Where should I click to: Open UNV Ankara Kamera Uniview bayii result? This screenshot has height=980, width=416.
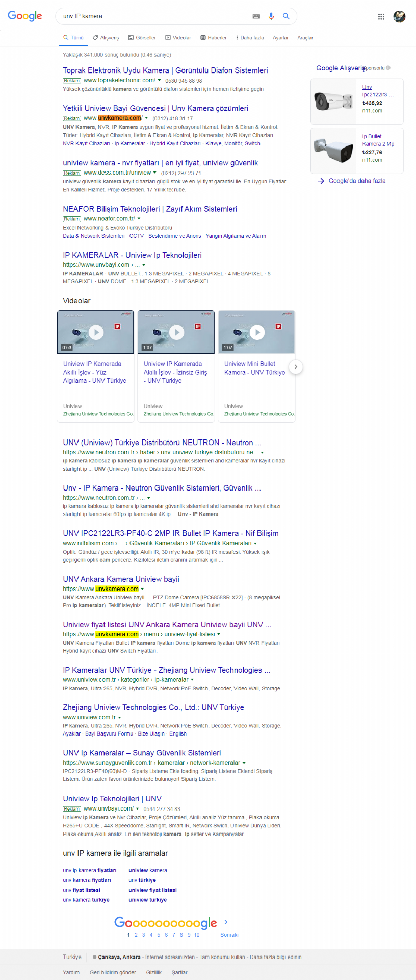coord(121,579)
